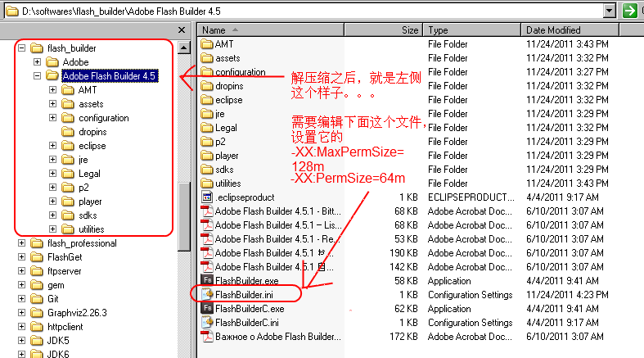Select utilities folder in tree

91,229
